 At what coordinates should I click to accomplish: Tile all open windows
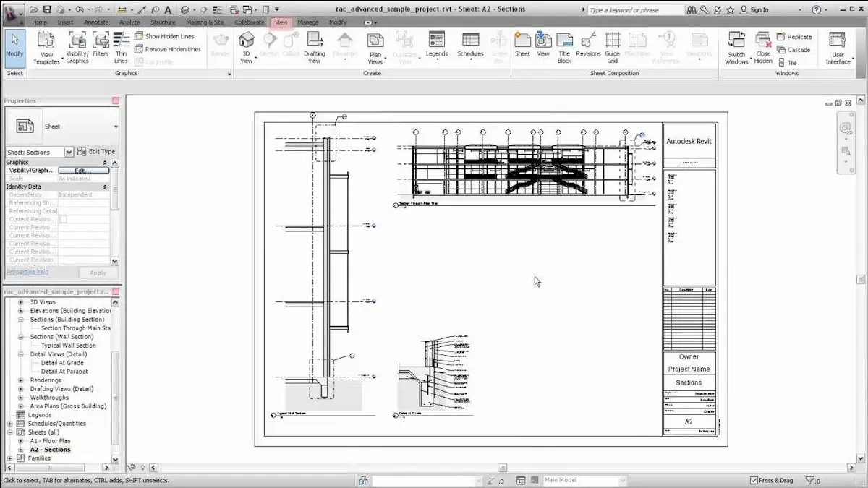(x=793, y=62)
